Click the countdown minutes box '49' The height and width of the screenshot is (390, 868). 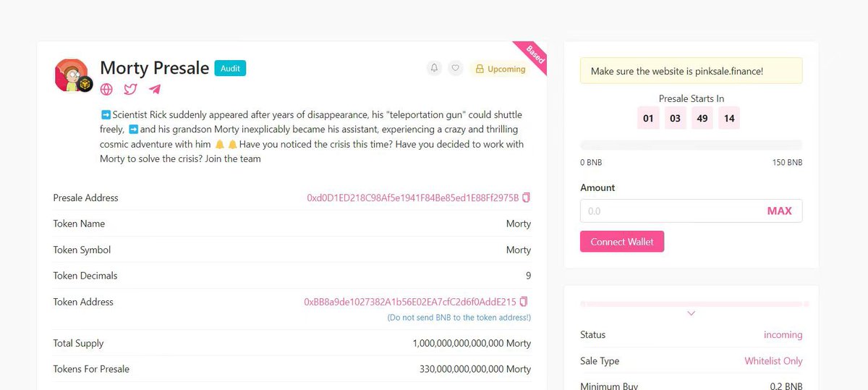(702, 118)
